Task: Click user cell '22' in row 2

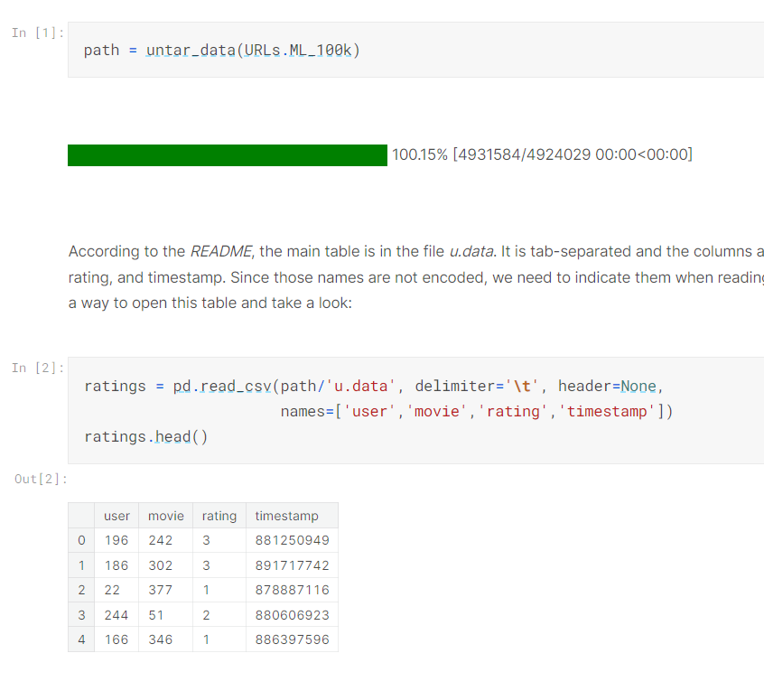Action: 116,590
